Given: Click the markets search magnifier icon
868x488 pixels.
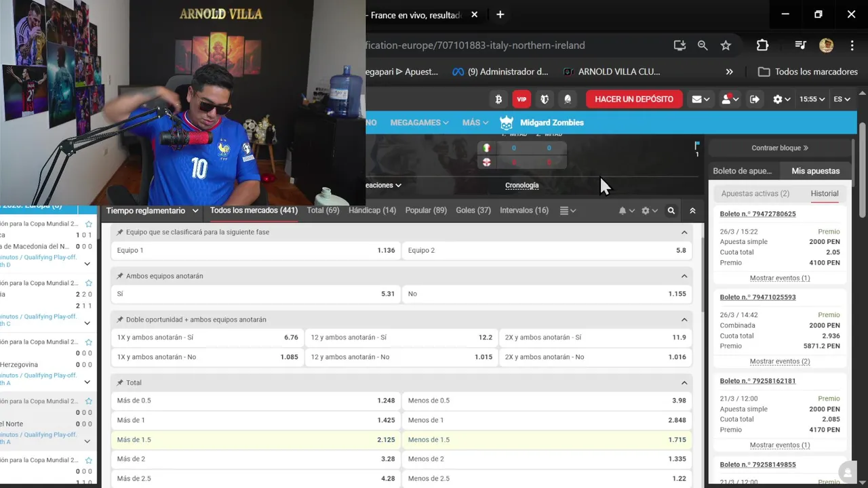Looking at the screenshot, I should point(671,211).
